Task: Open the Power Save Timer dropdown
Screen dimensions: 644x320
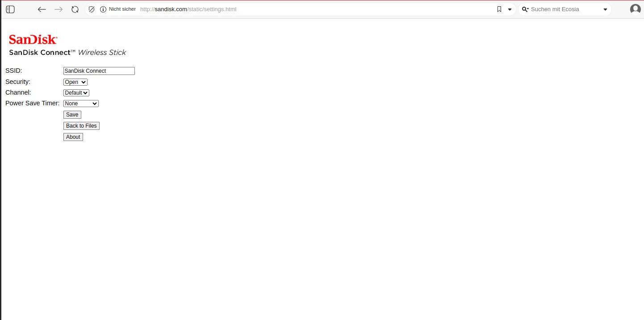Action: [81, 104]
